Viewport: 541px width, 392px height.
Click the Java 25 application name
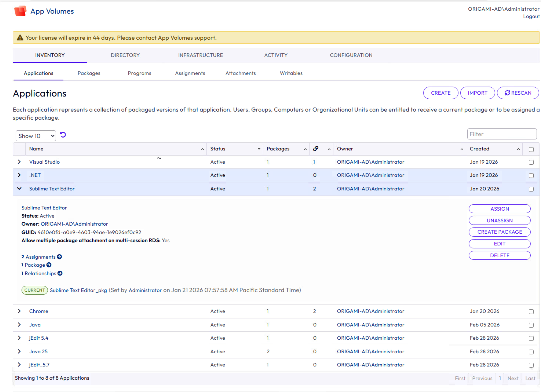pyautogui.click(x=38, y=352)
